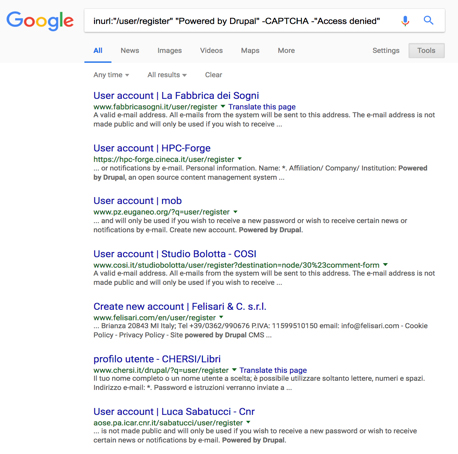
Task: Open the Videos tab
Action: coord(211,51)
